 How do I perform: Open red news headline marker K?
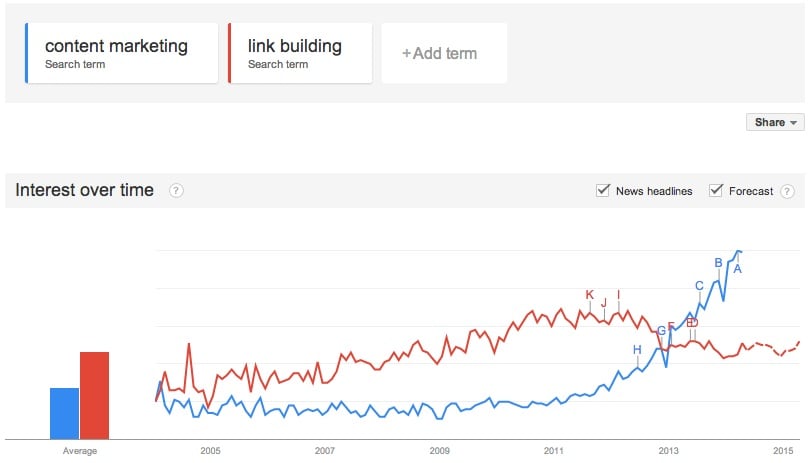[x=590, y=294]
